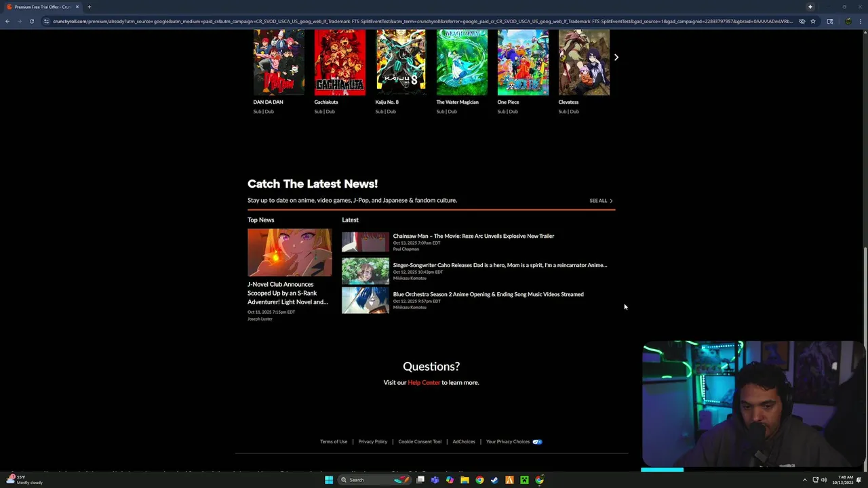Open the Clevatess poster
This screenshot has width=868, height=488.
click(584, 62)
